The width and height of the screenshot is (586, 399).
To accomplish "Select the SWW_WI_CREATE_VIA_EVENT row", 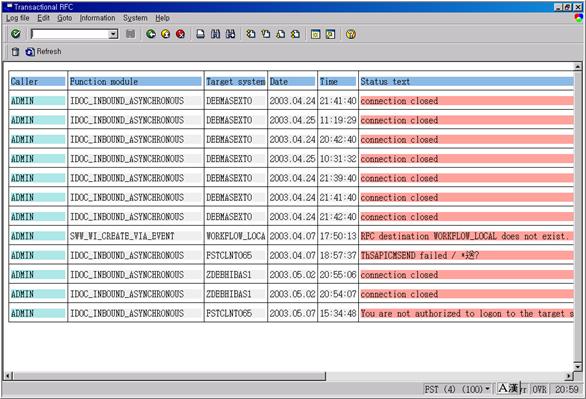I will tap(291, 236).
